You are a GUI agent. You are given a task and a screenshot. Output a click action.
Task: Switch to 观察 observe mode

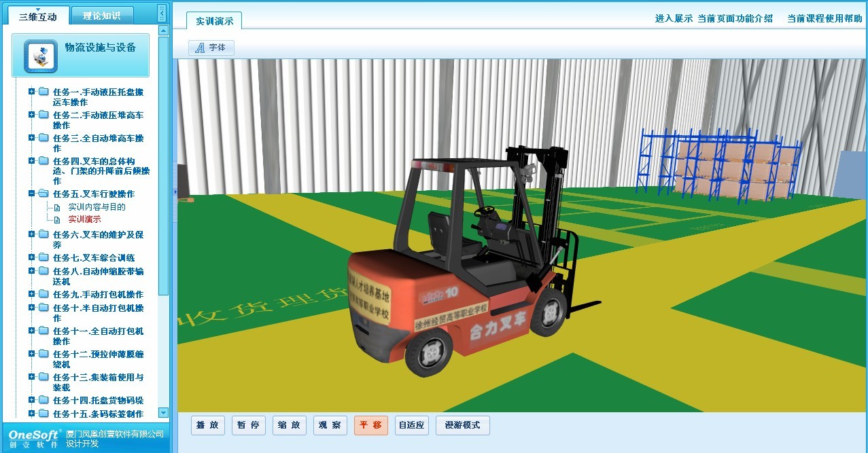[330, 425]
